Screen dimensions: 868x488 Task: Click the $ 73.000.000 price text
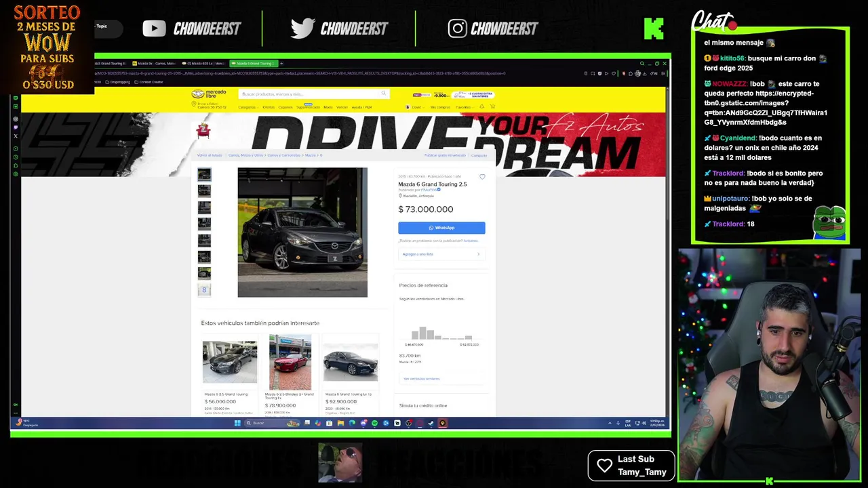[425, 209]
